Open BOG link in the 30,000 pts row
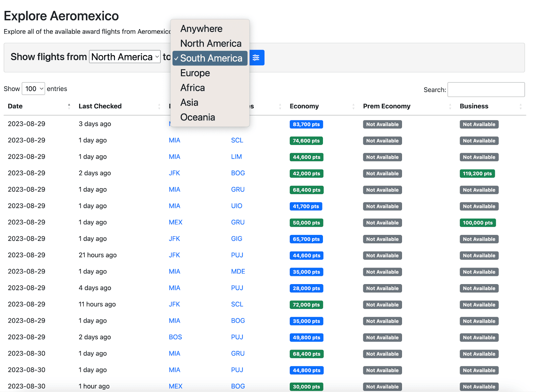 click(x=238, y=386)
